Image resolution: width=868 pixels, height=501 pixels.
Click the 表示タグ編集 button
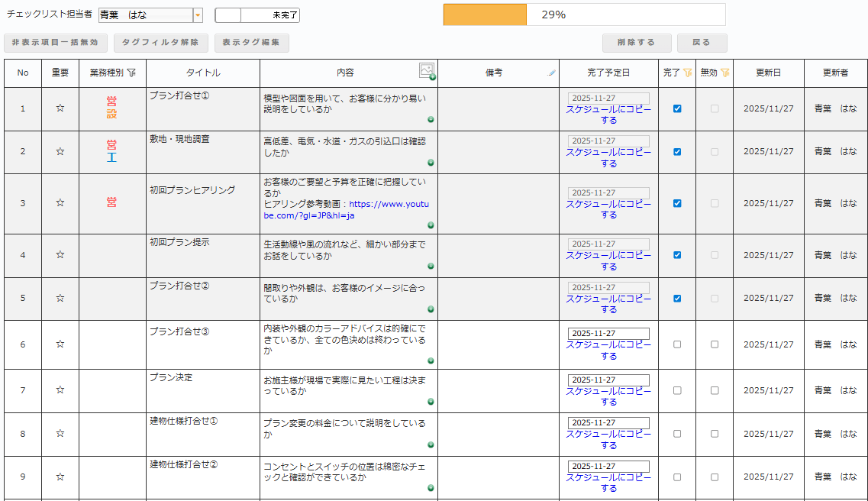click(x=251, y=43)
